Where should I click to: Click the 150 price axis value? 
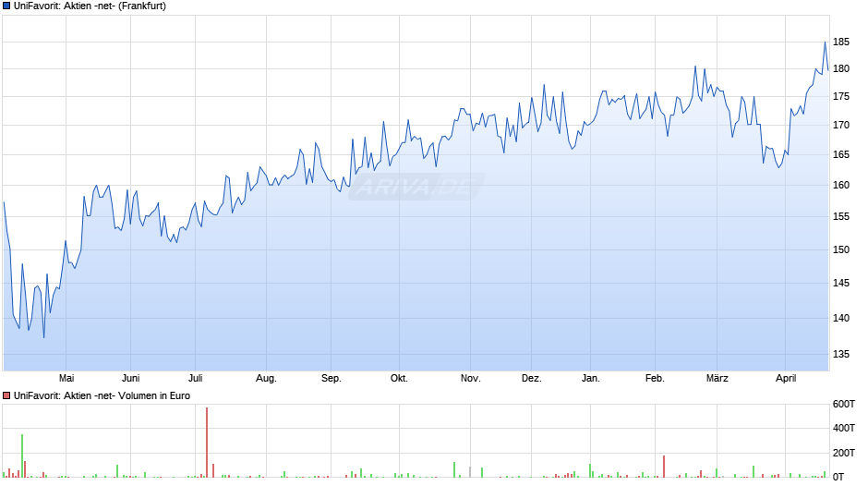tap(841, 249)
